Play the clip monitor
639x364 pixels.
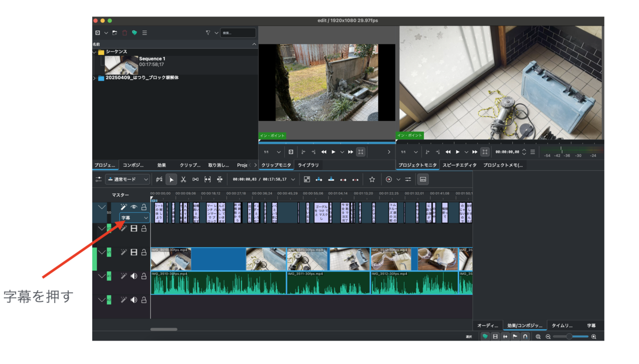(334, 152)
